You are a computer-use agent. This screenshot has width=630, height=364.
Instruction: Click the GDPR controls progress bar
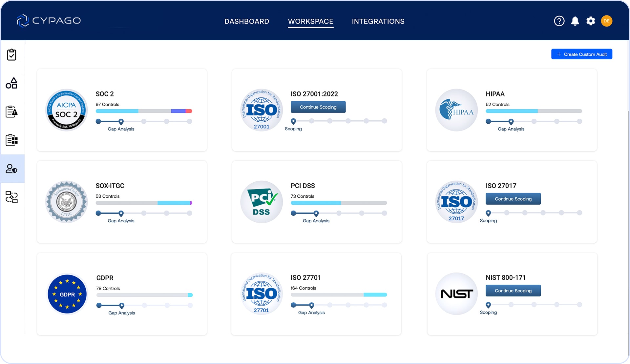144,295
